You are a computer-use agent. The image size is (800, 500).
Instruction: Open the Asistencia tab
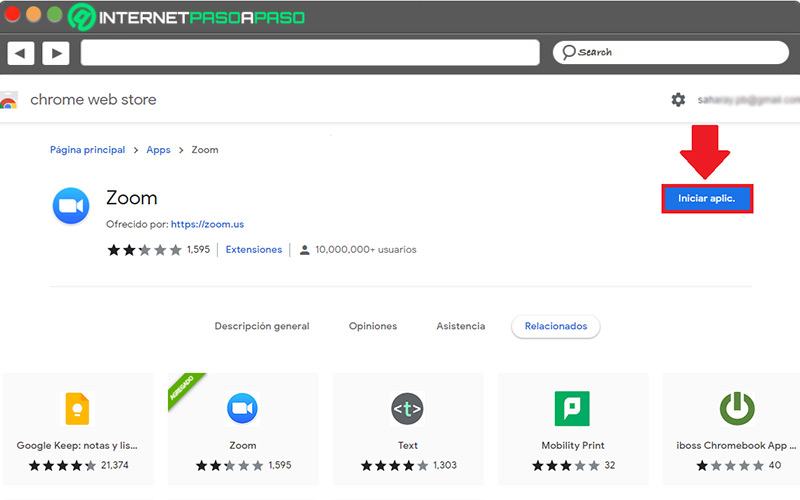point(460,326)
